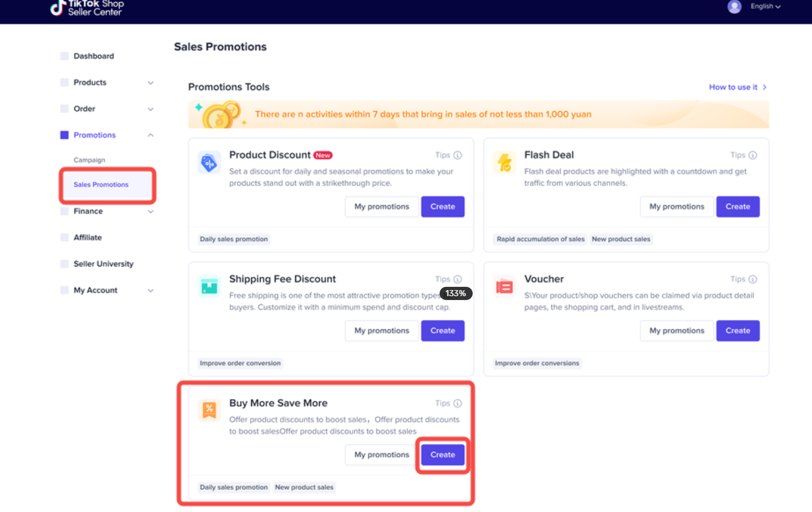Open Campaign submenu item
The height and width of the screenshot is (512, 812).
(89, 160)
